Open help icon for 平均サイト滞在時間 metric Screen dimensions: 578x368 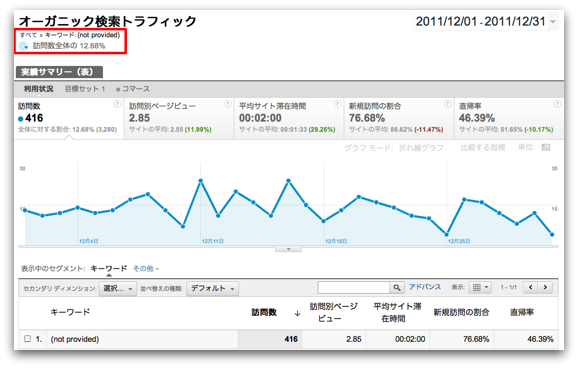click(337, 104)
